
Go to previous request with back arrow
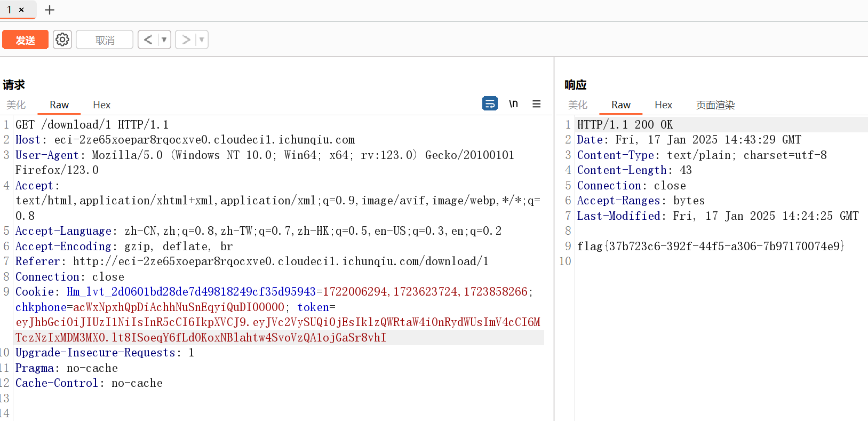[148, 39]
